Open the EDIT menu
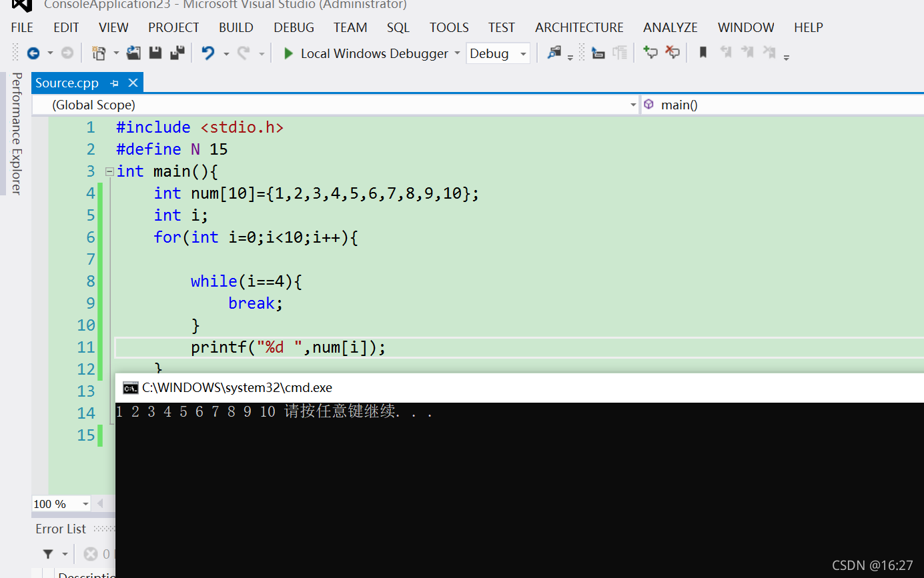Image resolution: width=924 pixels, height=578 pixels. pyautogui.click(x=66, y=27)
